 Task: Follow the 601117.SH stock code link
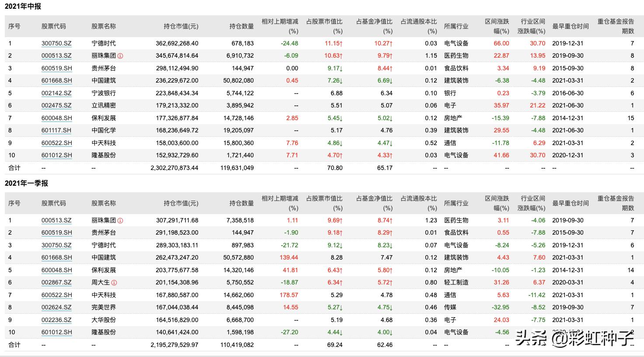(56, 130)
